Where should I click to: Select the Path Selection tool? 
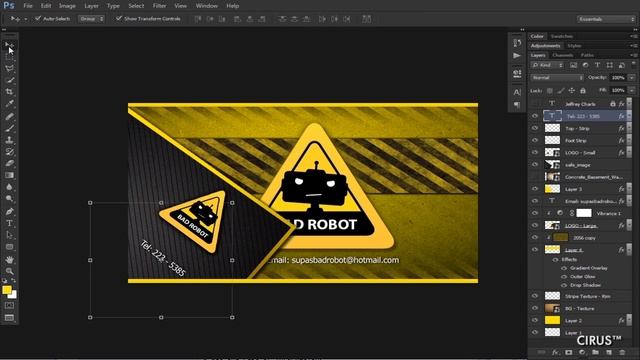pos(9,235)
